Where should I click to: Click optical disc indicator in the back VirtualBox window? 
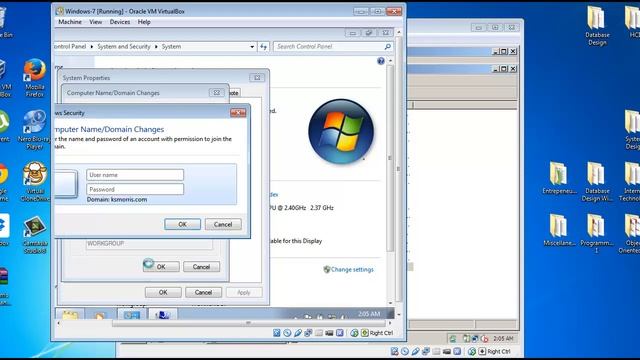pyautogui.click(x=405, y=351)
